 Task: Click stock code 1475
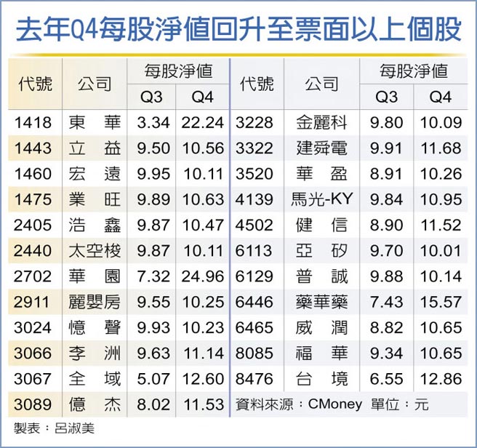[33, 199]
